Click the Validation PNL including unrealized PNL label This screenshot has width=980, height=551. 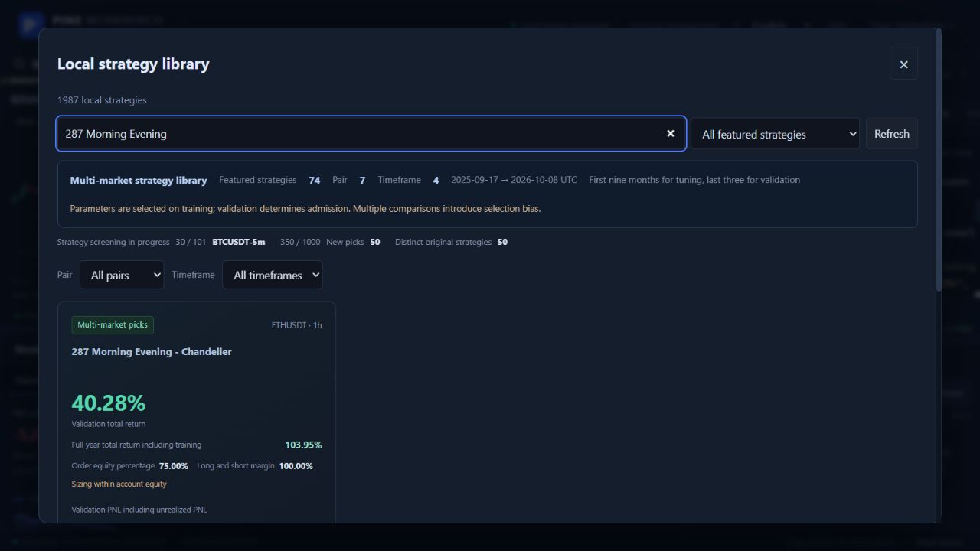[139, 510]
